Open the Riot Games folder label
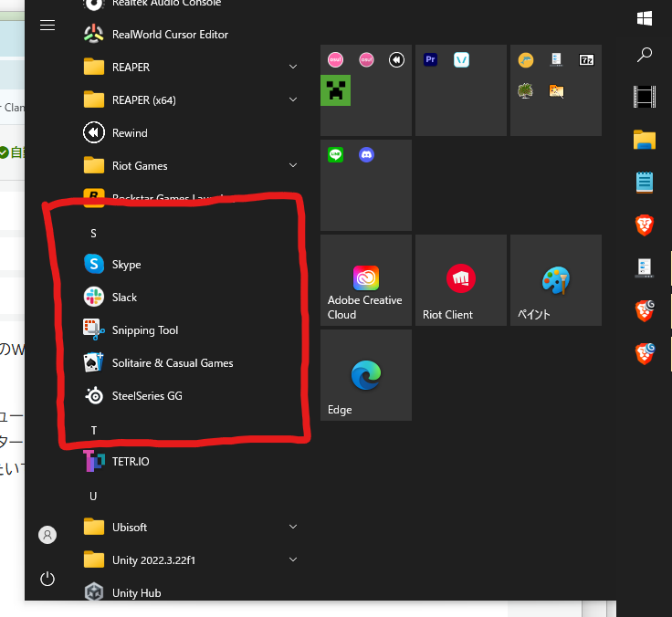 [x=140, y=166]
